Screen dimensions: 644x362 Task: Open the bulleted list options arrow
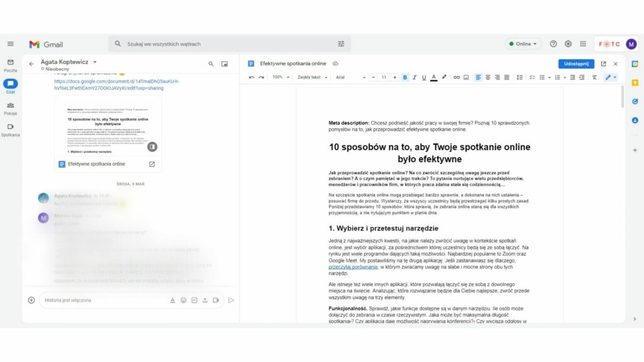(x=549, y=77)
